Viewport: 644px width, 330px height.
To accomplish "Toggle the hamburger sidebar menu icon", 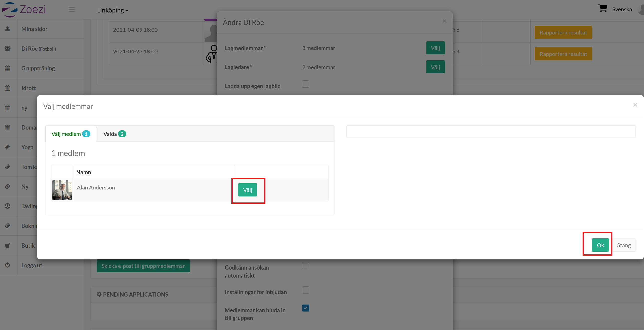I will 71,9.
